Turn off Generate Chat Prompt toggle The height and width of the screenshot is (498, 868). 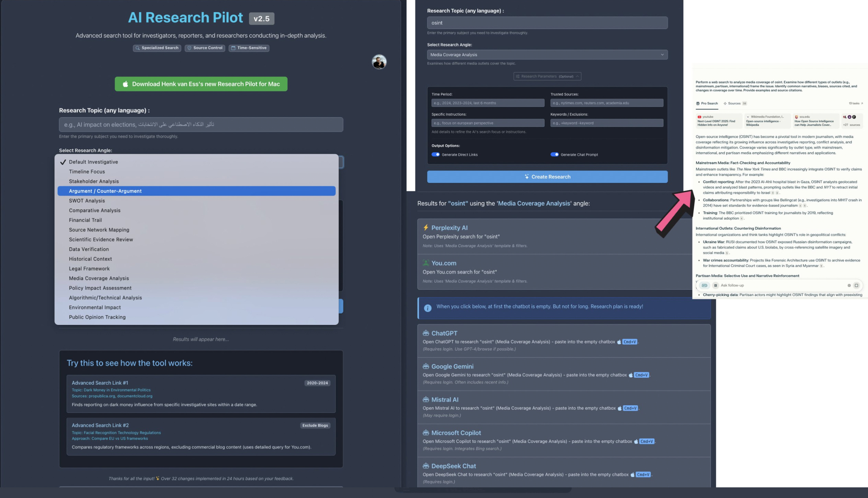pyautogui.click(x=554, y=155)
